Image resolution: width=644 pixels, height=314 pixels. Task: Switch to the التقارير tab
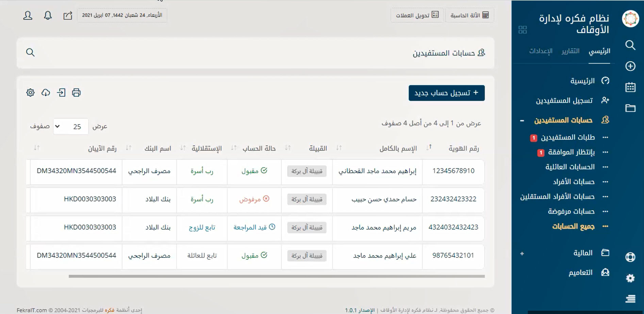[x=570, y=51]
